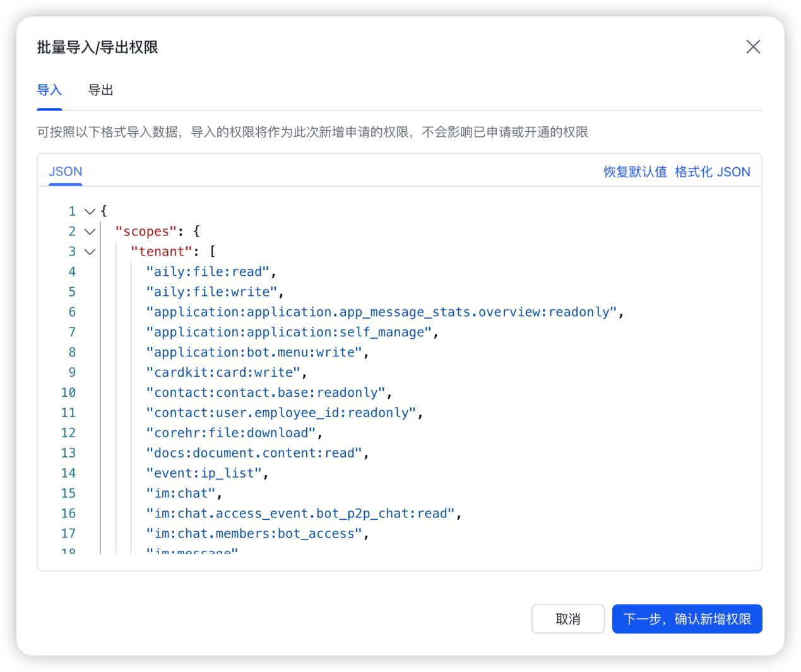Click 恢复默认值 to restore defaults
This screenshot has width=801, height=672.
tap(635, 171)
